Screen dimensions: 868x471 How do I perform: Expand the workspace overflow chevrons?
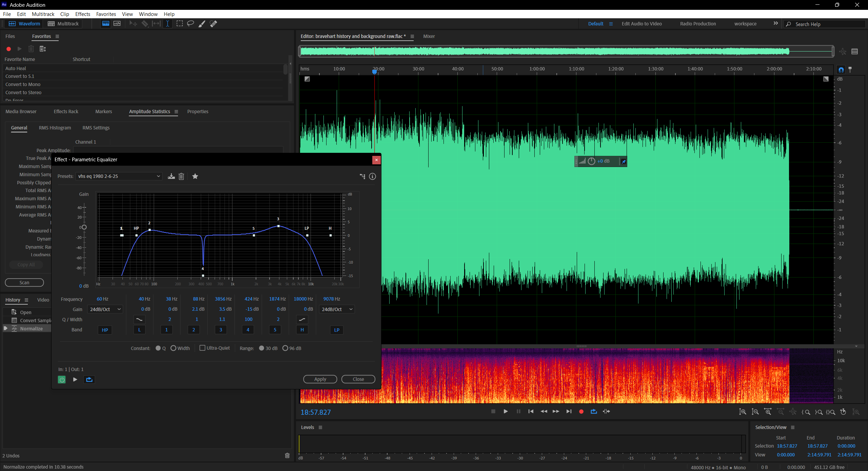(775, 23)
